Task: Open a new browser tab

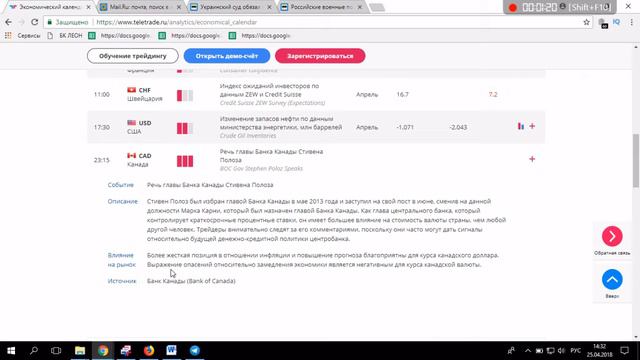Action: [x=377, y=7]
